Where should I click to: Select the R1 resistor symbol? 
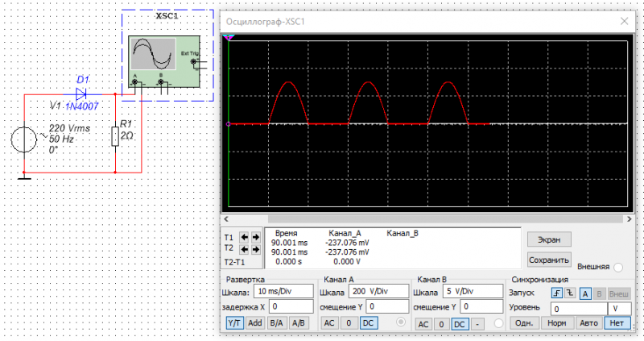[x=115, y=136]
